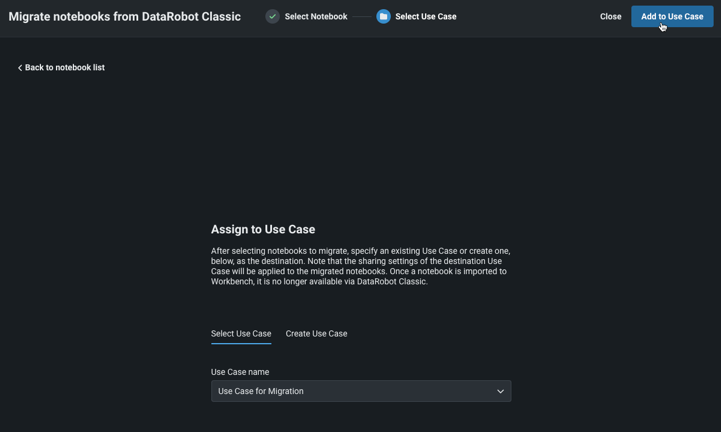Viewport: 721px width, 432px height.
Task: Click the folder icon for Select Use Case step
Action: click(x=383, y=16)
